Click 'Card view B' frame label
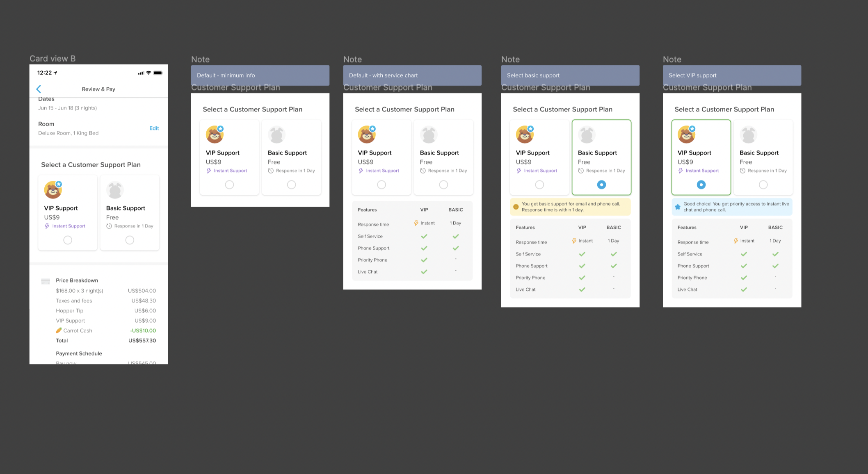 (53, 59)
